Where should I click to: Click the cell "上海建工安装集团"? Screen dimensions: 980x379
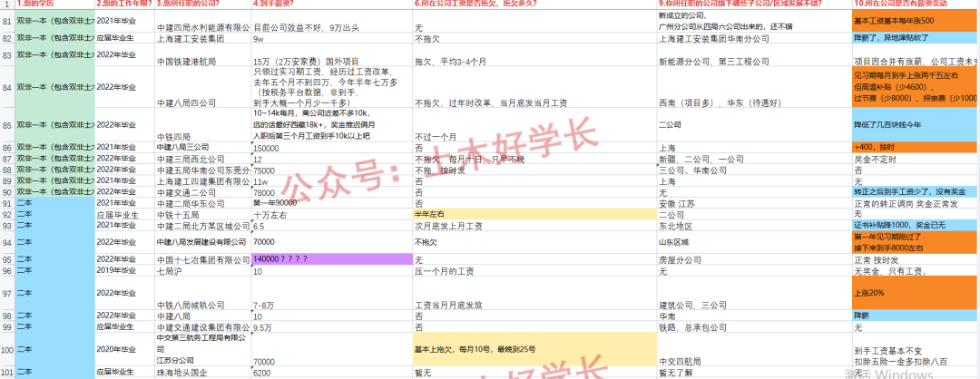(203, 38)
